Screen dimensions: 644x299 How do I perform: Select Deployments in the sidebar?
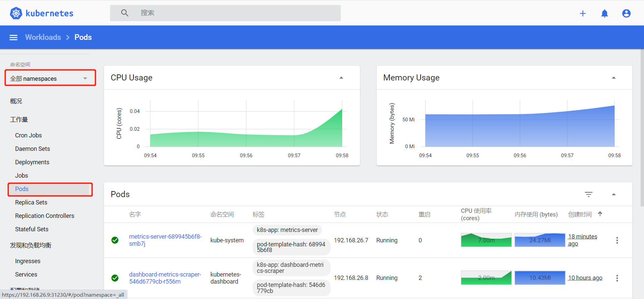(x=32, y=162)
